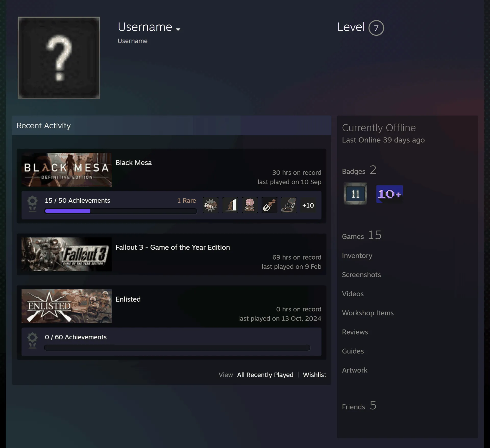Open the Level 7 badge circle
Screen dimensions: 490x448
376,28
